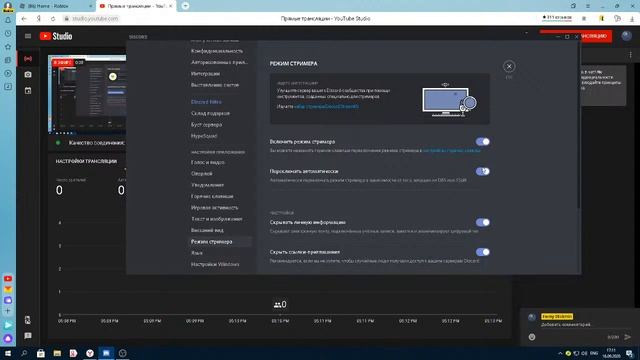Toggle Включить режим стримера switch
Screen dimensions: 640x360
pos(482,142)
